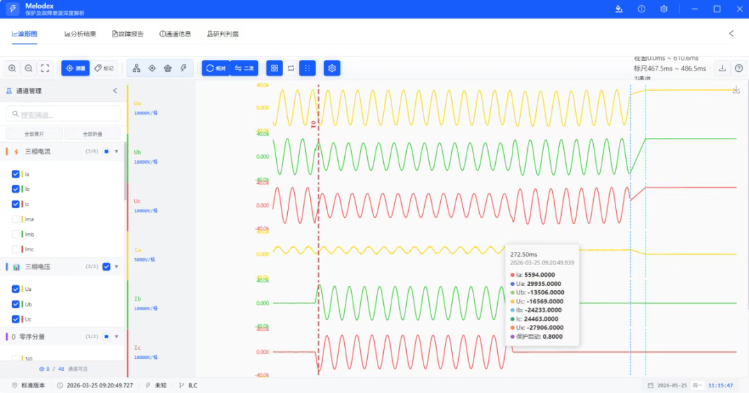Screen dimensions: 749x393
Task: Uncheck the Ub voltage channel
Action: [x=16, y=304]
